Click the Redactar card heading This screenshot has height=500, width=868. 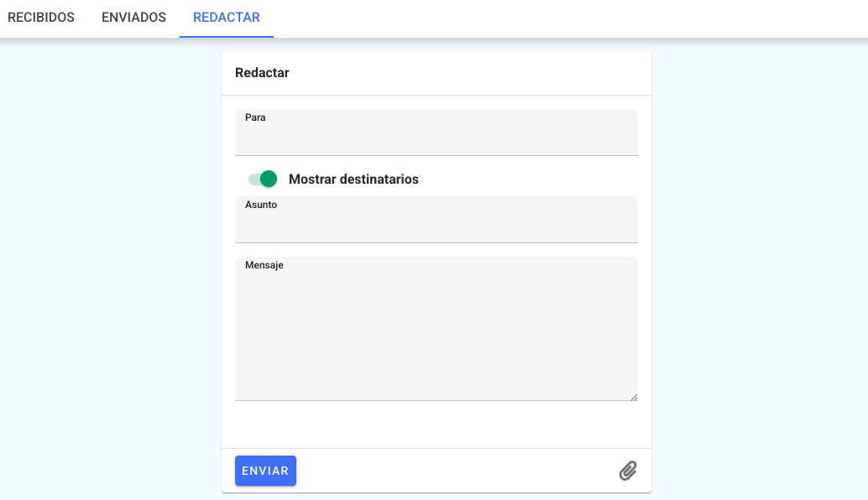tap(262, 72)
